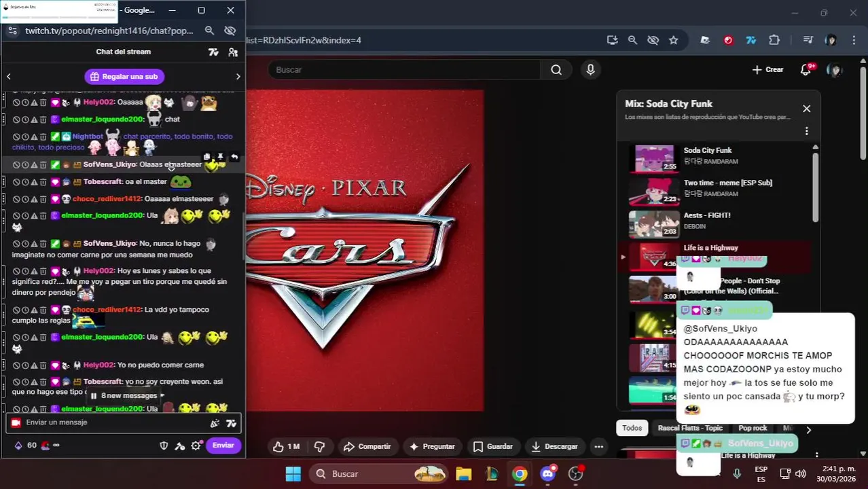Click YouTube search magnifier button

click(x=556, y=70)
